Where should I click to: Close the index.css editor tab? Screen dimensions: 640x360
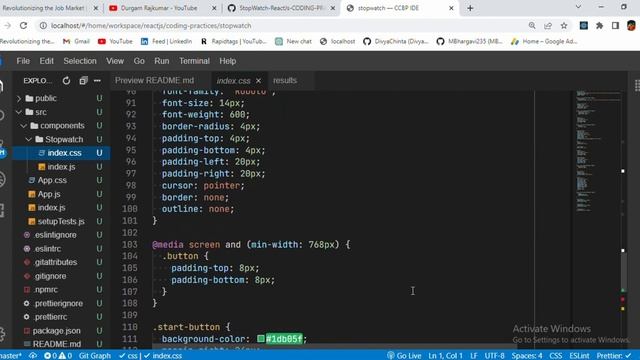[x=258, y=81]
